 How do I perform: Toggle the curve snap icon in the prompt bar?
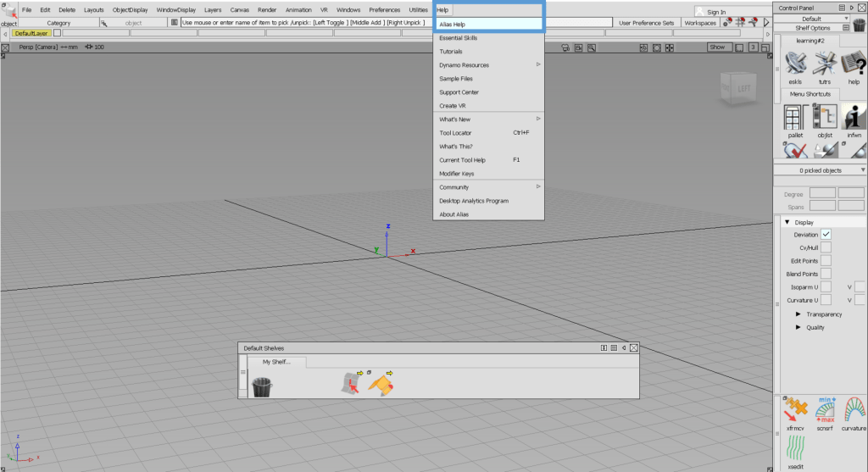coord(753,22)
